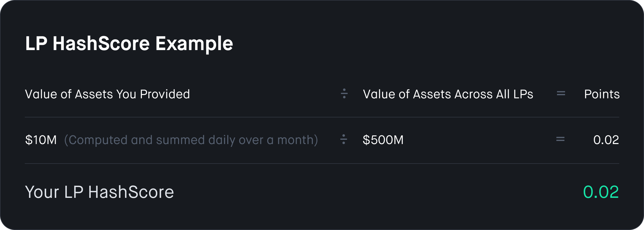
Task: Select the Points column header
Action: pos(602,94)
